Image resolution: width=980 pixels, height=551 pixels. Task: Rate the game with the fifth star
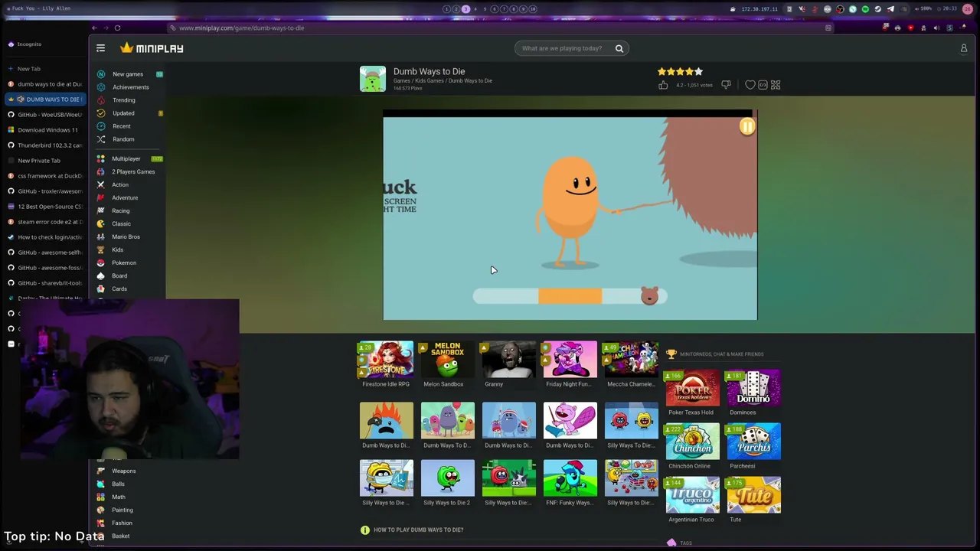[x=698, y=71]
